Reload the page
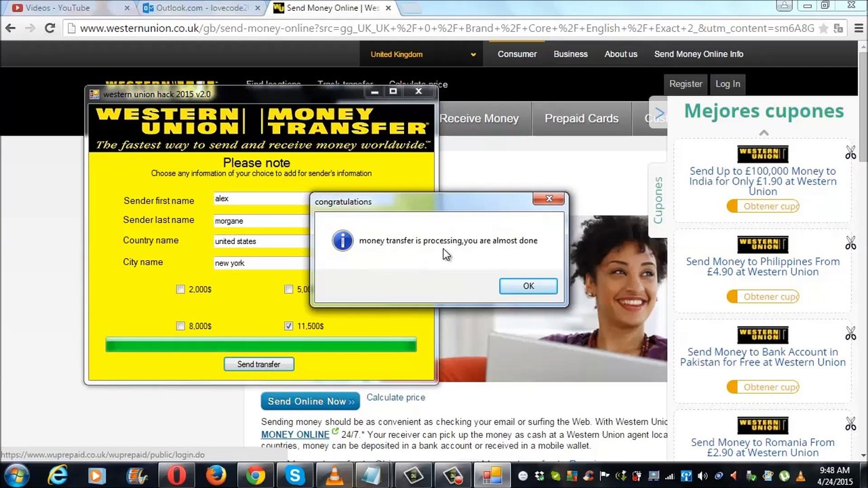 [x=50, y=28]
